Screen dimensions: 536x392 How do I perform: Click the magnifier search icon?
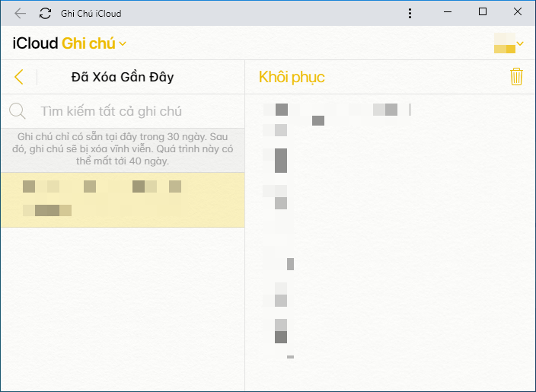(x=17, y=111)
